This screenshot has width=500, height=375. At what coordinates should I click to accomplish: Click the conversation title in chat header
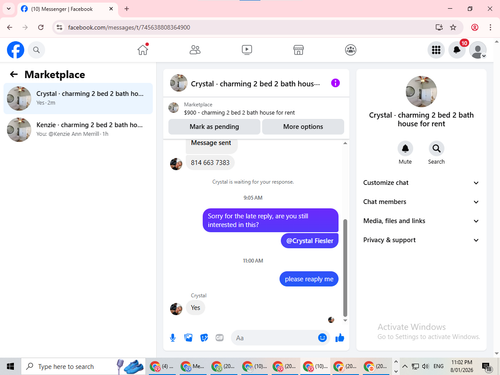tap(255, 84)
